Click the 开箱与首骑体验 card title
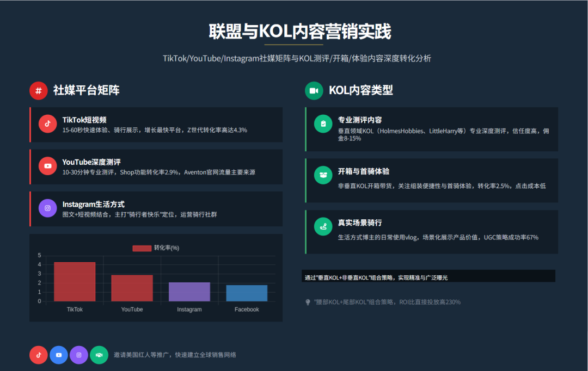Image resolution: width=588 pixels, height=371 pixels. (363, 171)
